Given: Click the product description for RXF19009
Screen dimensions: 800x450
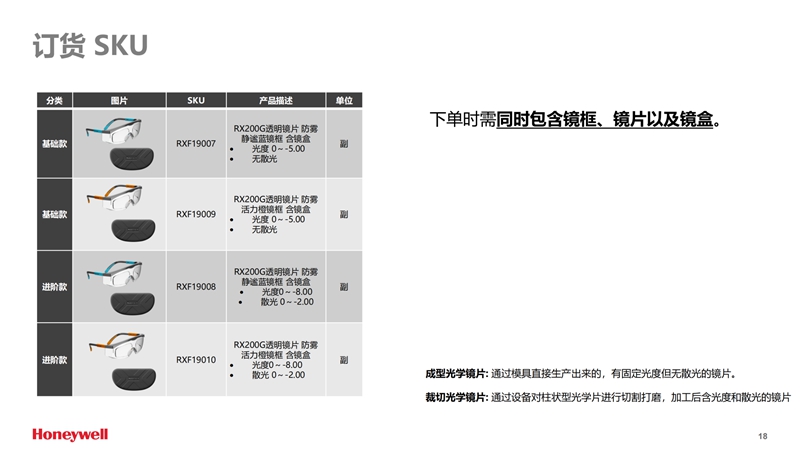Looking at the screenshot, I should pyautogui.click(x=276, y=214).
